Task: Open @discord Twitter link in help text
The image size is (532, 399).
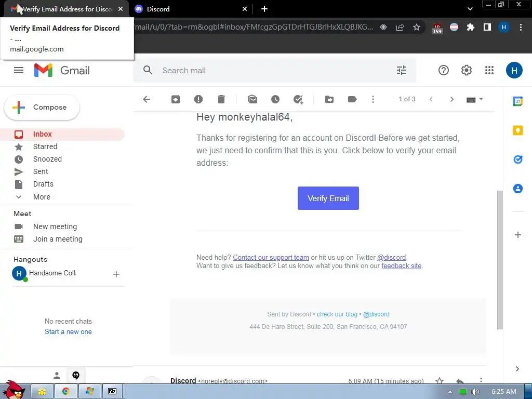Action: point(392,258)
